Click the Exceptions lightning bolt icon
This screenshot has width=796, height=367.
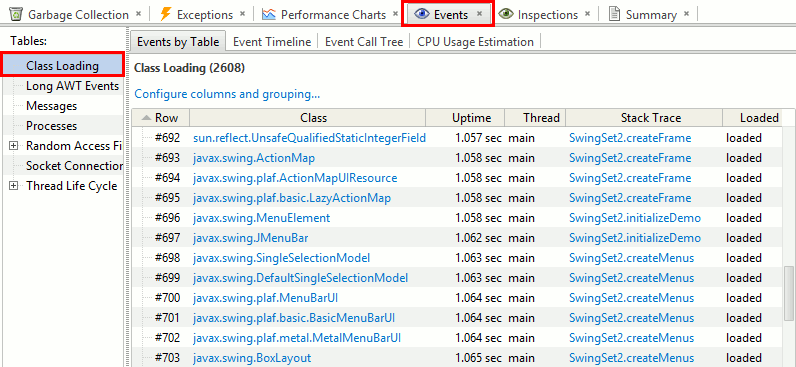[x=165, y=14]
